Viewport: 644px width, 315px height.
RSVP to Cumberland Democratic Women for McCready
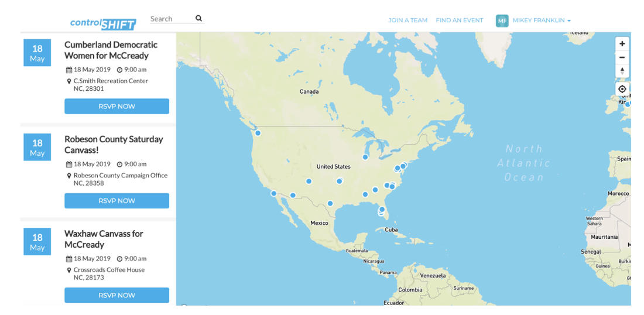(x=117, y=107)
